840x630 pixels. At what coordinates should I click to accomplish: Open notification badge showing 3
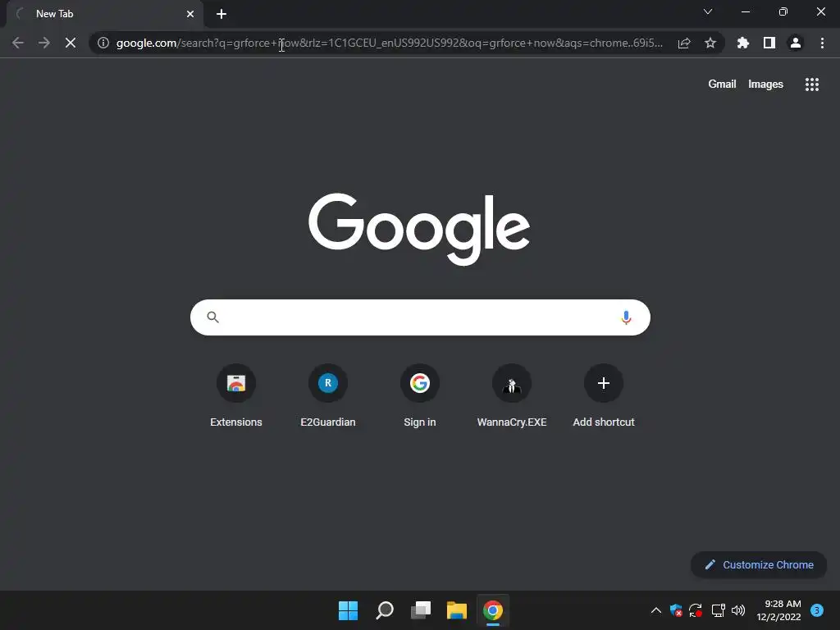[817, 610]
